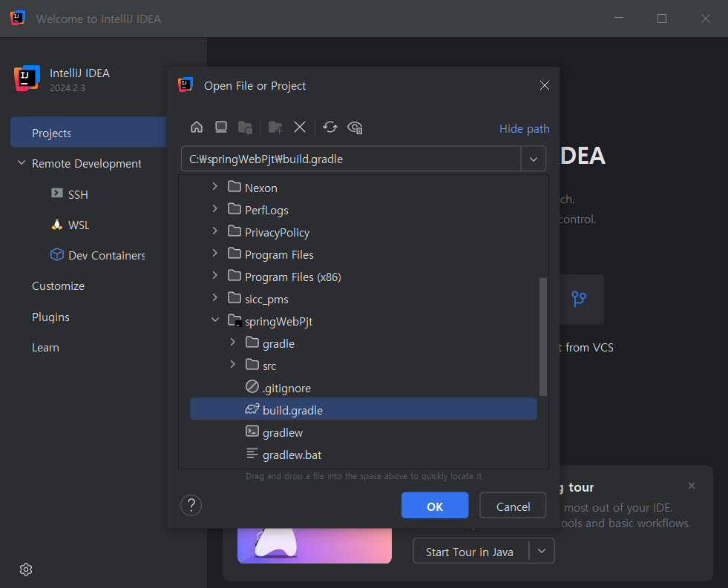Maximize the Welcome window
The image size is (728, 588).
[662, 19]
